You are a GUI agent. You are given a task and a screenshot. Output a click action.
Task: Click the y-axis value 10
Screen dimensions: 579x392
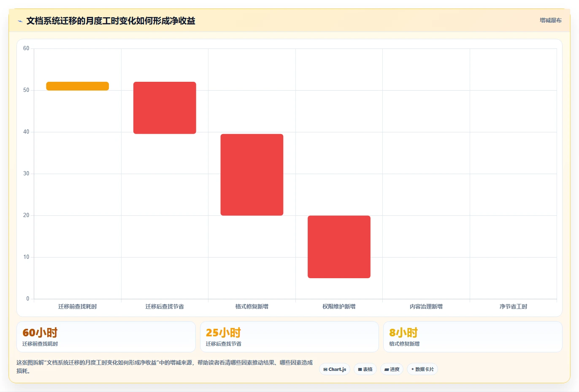coord(26,257)
